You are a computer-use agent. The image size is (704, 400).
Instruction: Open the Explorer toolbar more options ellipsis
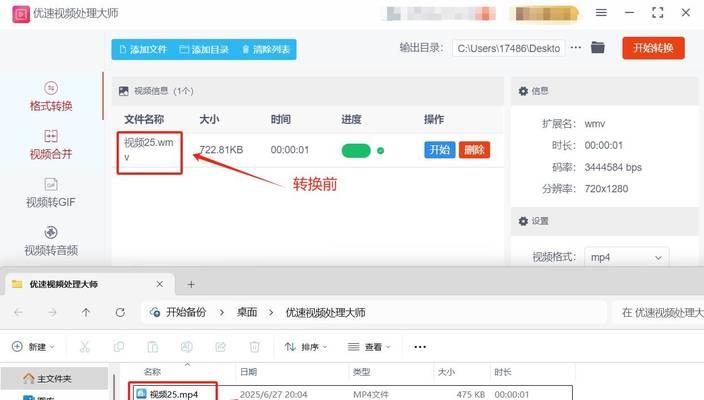[x=420, y=347]
